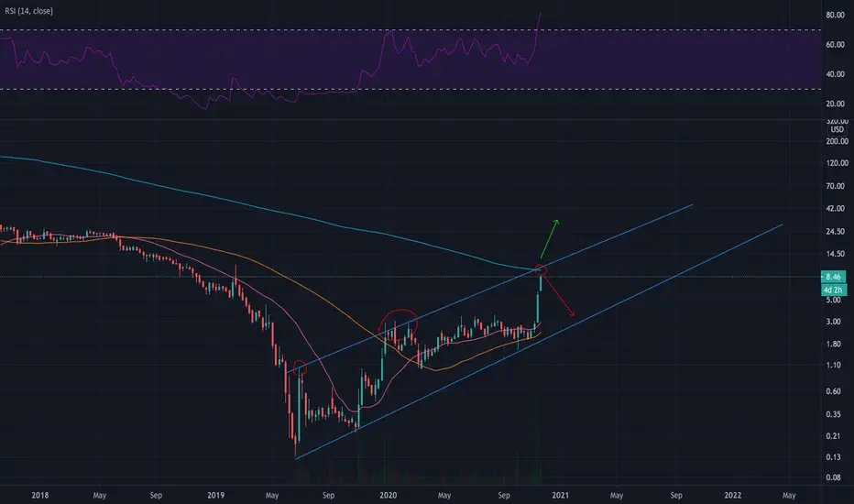The width and height of the screenshot is (854, 504).
Task: Click the 3.00 price axis label
Action: [833, 322]
